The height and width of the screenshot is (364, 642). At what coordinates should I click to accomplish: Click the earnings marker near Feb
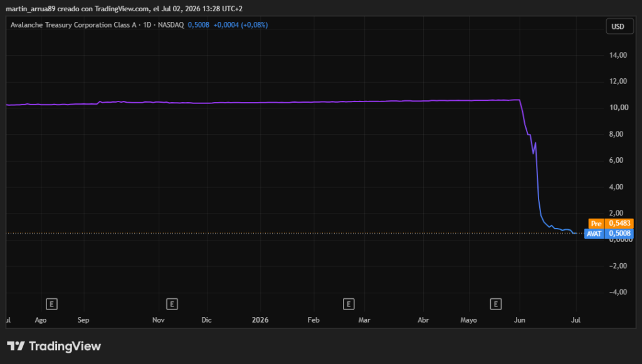point(349,304)
